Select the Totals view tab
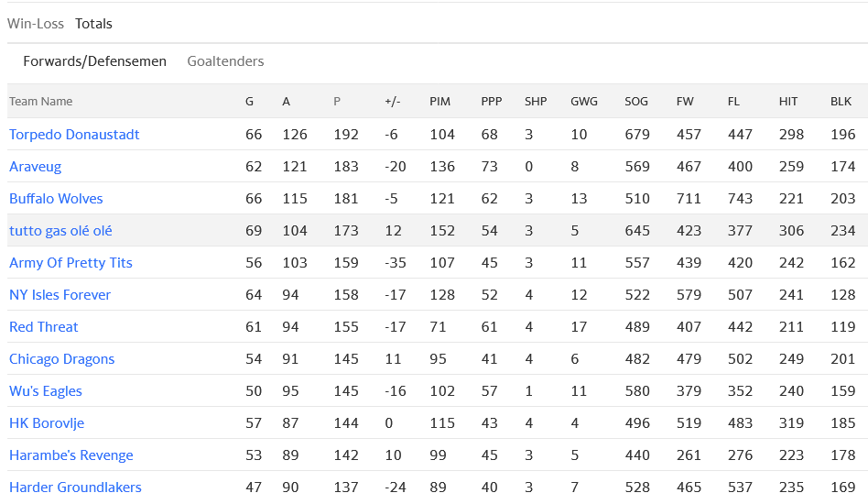The image size is (868, 504). pos(93,24)
